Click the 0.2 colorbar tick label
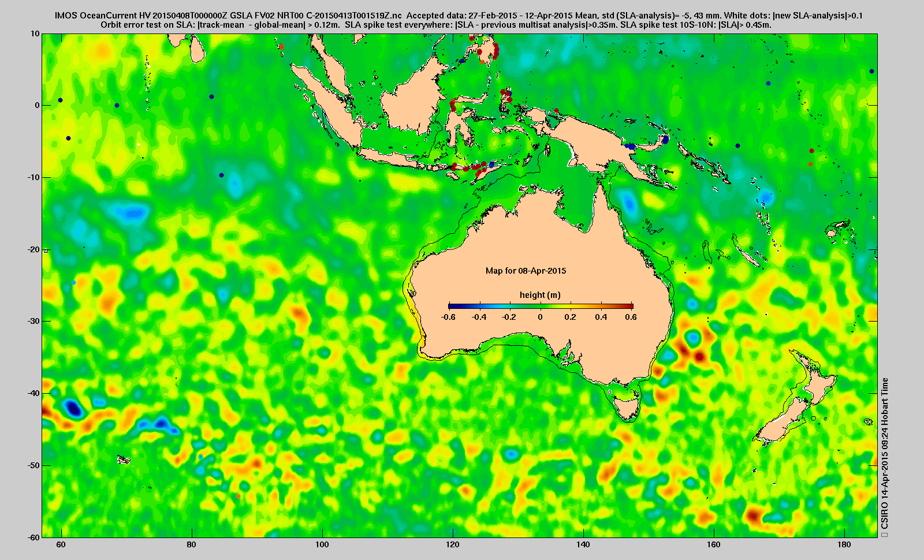The image size is (924, 560). point(570,317)
